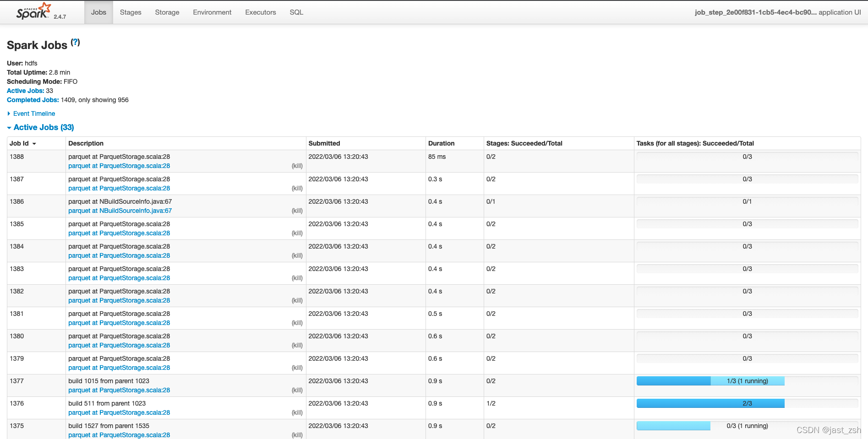This screenshot has width=868, height=439.
Task: Open parquet link for job 1375
Action: click(119, 435)
